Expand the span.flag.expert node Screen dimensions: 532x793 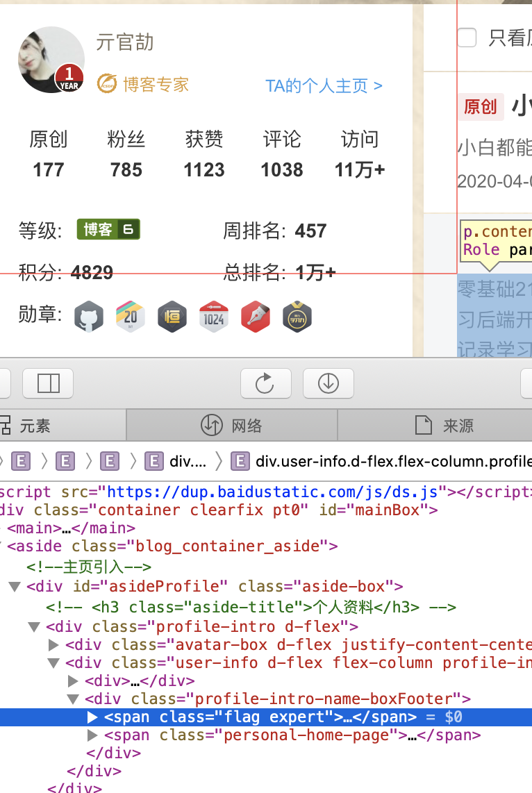(x=92, y=717)
